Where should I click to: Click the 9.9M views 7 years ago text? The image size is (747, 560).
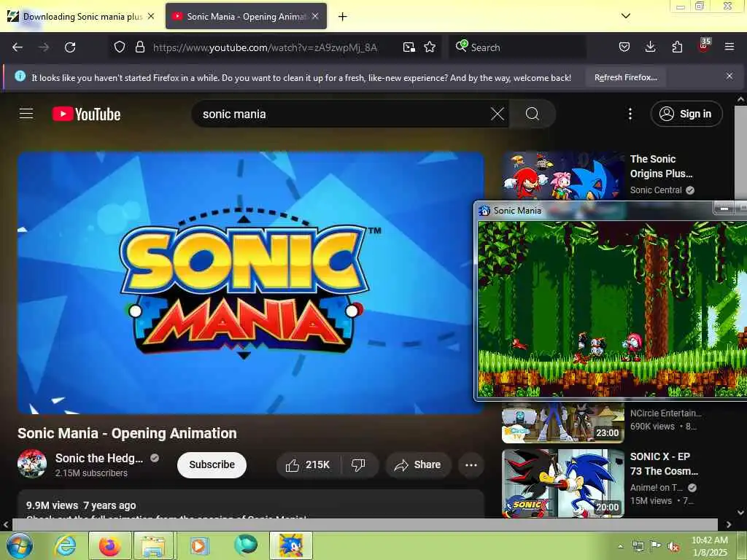point(81,505)
